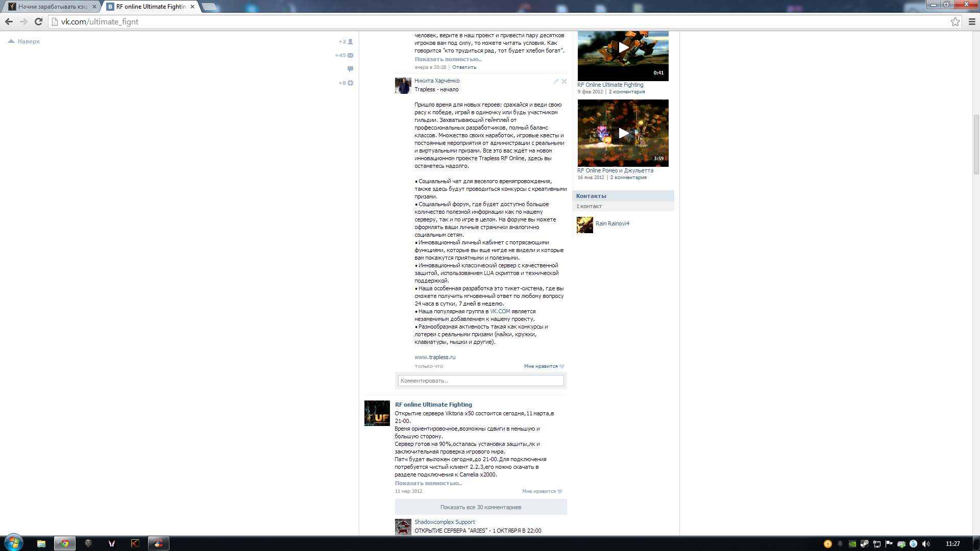Delete Никита Харченко's post with the X icon
The height and width of the screenshot is (551, 980).
click(564, 81)
